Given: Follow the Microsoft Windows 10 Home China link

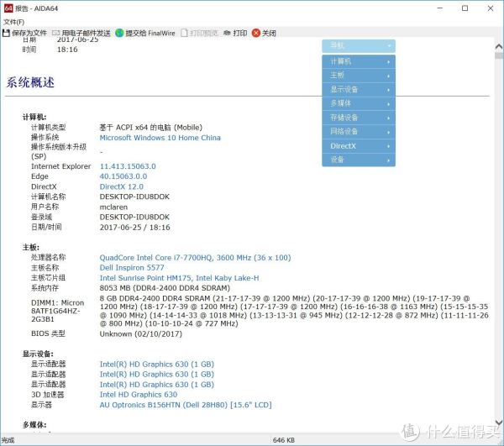Looking at the screenshot, I should (x=160, y=138).
